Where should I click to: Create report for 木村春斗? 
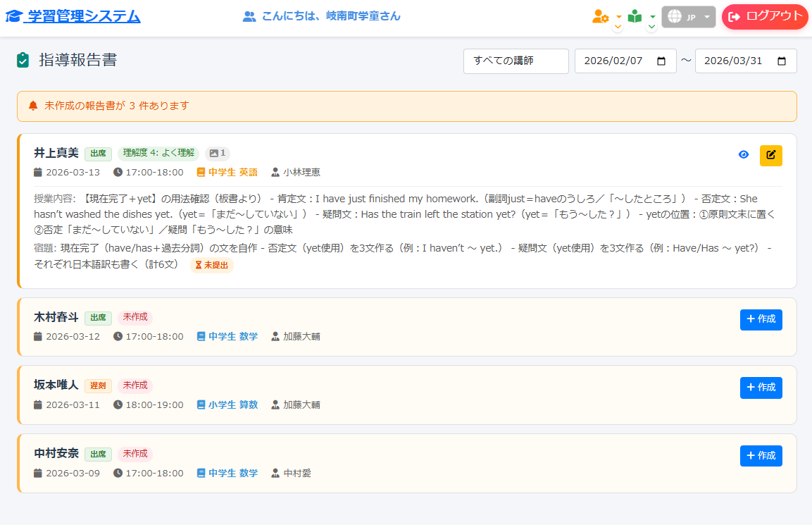(761, 319)
